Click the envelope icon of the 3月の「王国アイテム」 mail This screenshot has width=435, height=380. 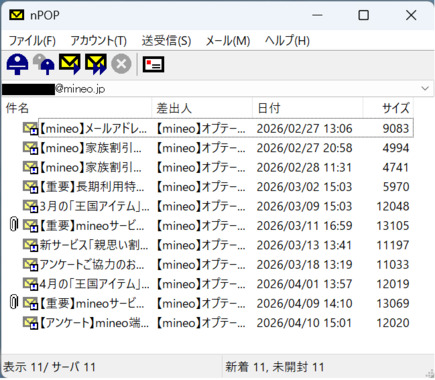click(30, 206)
